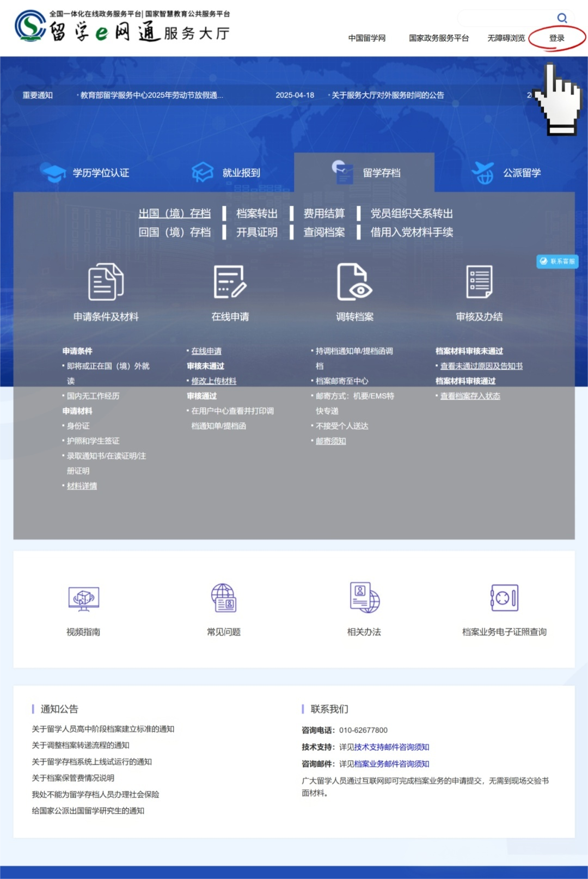Select the 党员组织关系转出 submenu item
Viewport: 588px width, 879px height.
412,213
